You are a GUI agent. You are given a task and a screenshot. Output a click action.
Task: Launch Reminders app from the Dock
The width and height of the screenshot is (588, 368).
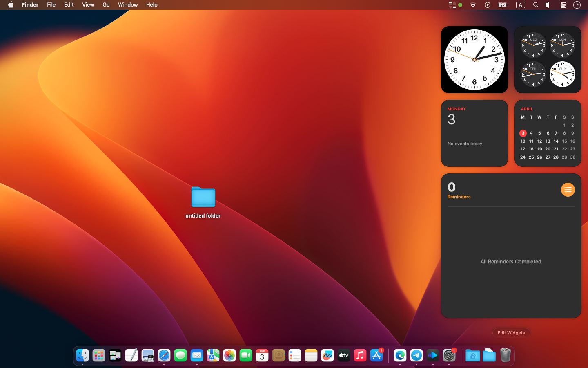(295, 355)
